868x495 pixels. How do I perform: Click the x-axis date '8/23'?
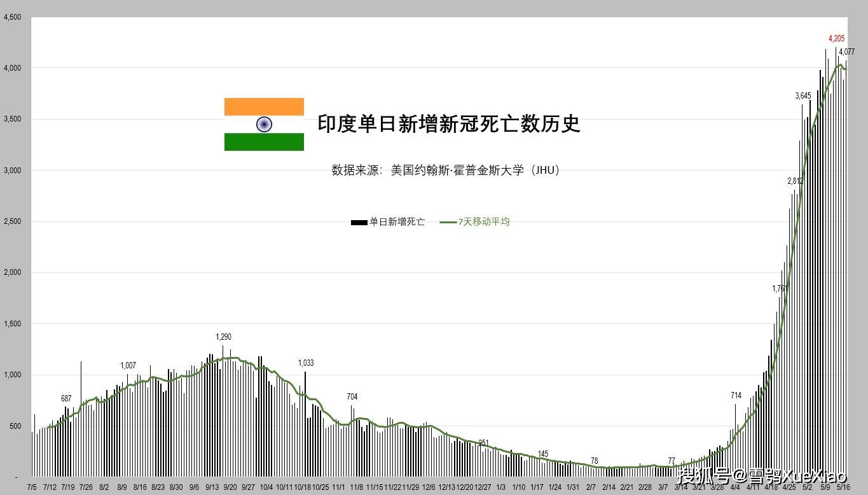click(158, 487)
